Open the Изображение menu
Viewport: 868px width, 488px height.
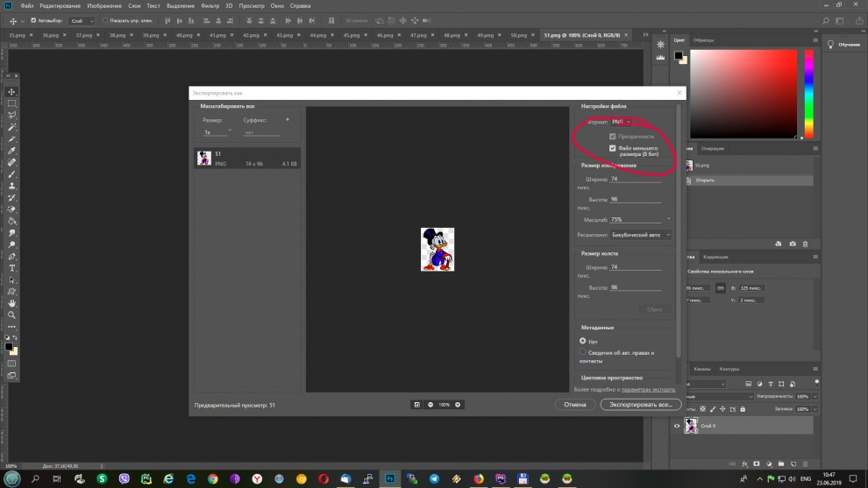104,5
